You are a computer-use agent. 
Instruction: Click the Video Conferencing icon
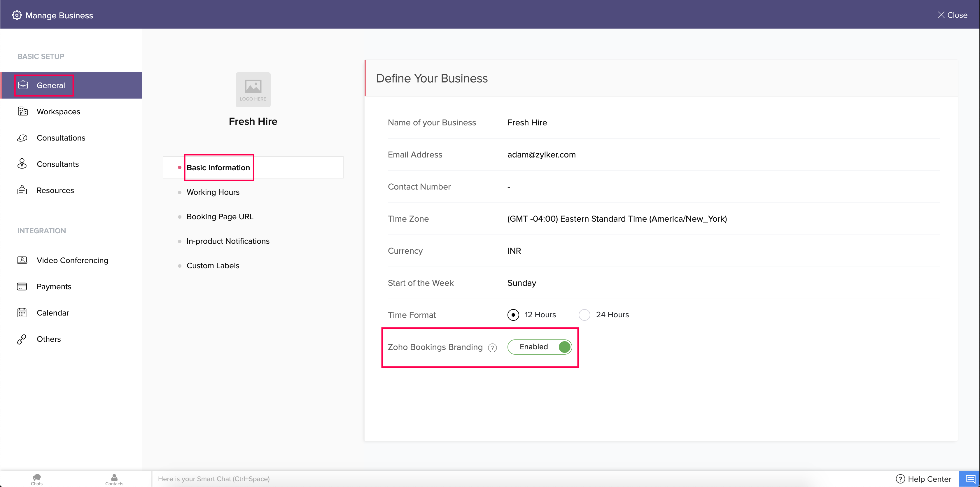22,260
